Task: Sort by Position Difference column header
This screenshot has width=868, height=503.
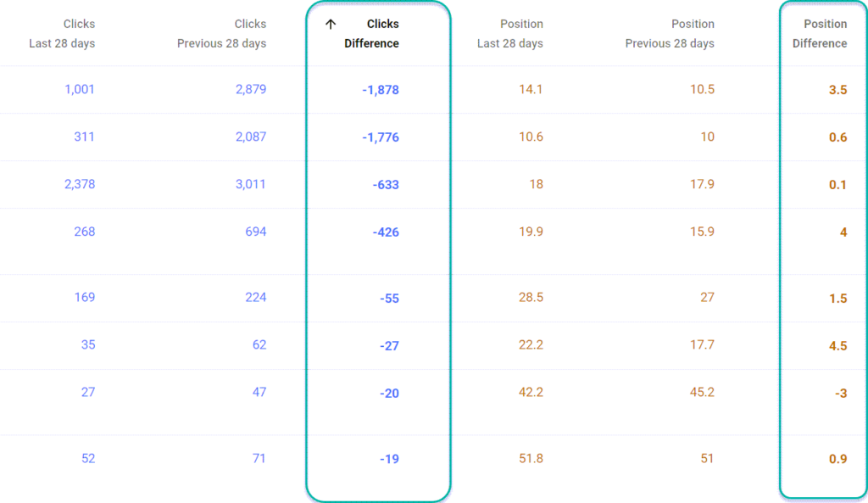Action: click(x=820, y=33)
